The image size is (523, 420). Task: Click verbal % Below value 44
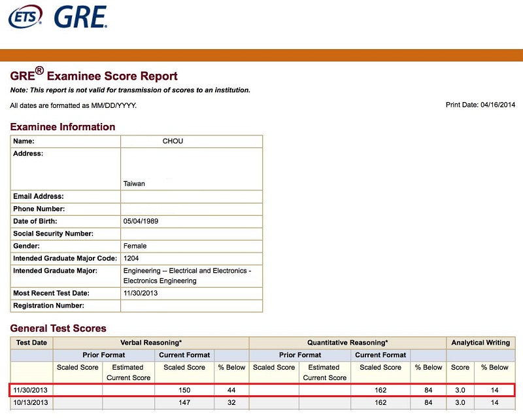231,390
